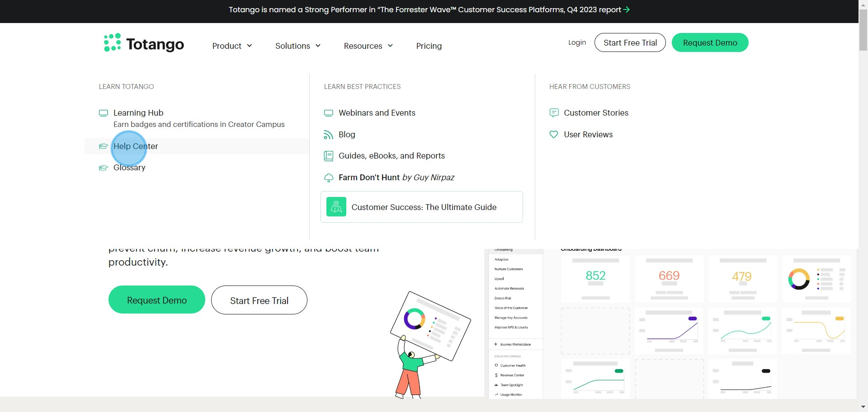Select Customer Health in dashboard sidebar
Screen dimensions: 868x412
tap(510, 365)
